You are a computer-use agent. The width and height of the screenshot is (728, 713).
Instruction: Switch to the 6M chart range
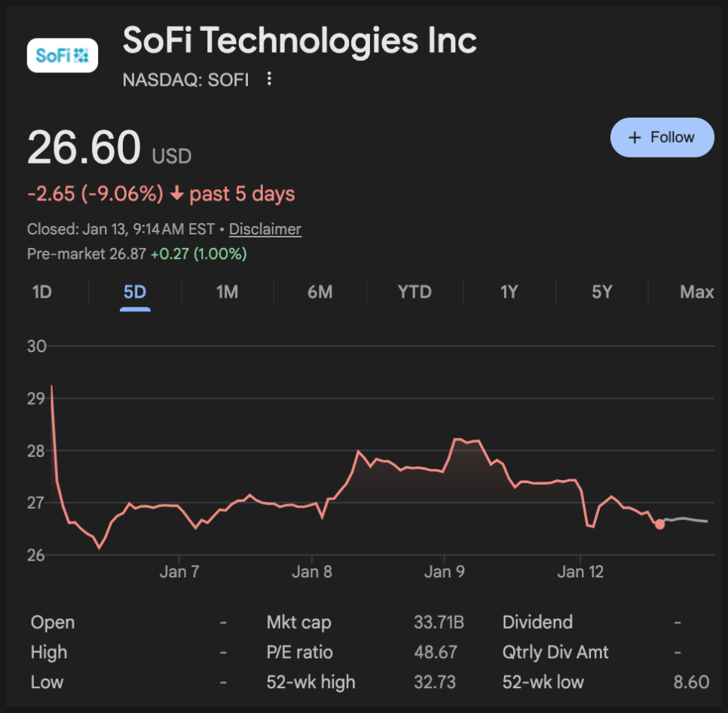[x=320, y=292]
